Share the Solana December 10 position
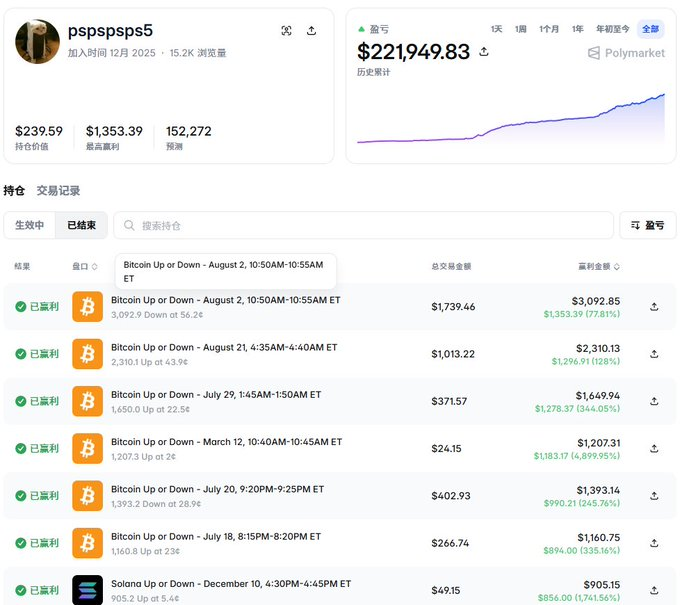The width and height of the screenshot is (680, 605). 654,590
